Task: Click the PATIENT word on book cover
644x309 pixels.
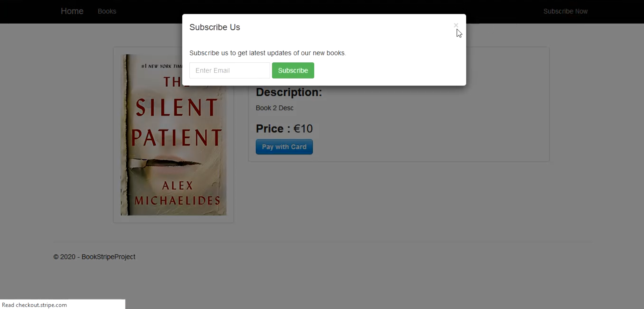Action: coord(177,137)
